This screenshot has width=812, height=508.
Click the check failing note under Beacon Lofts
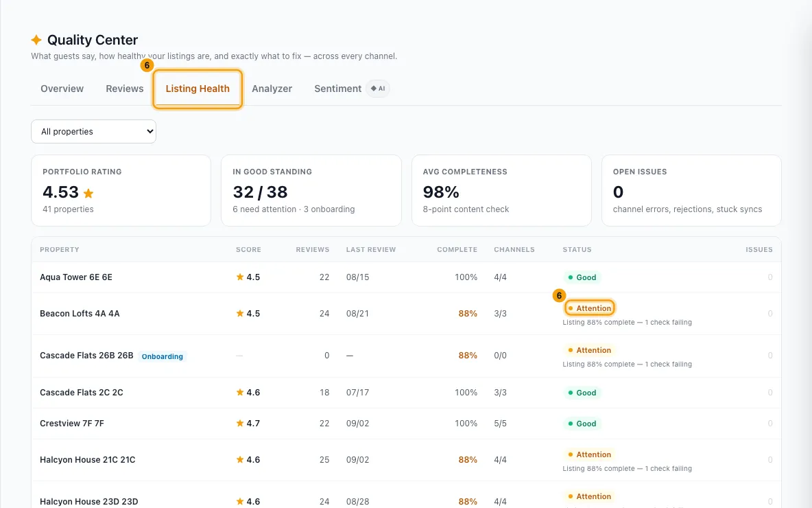pos(627,323)
